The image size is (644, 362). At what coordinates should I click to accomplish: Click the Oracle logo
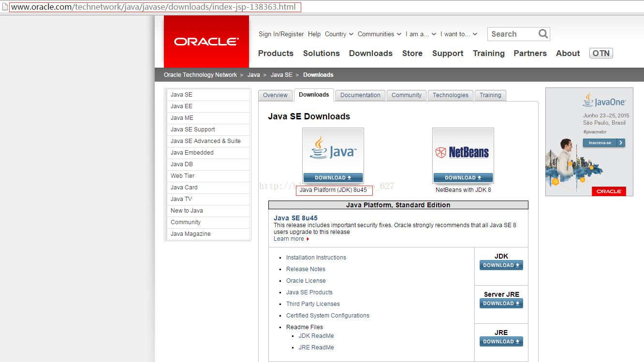click(206, 42)
